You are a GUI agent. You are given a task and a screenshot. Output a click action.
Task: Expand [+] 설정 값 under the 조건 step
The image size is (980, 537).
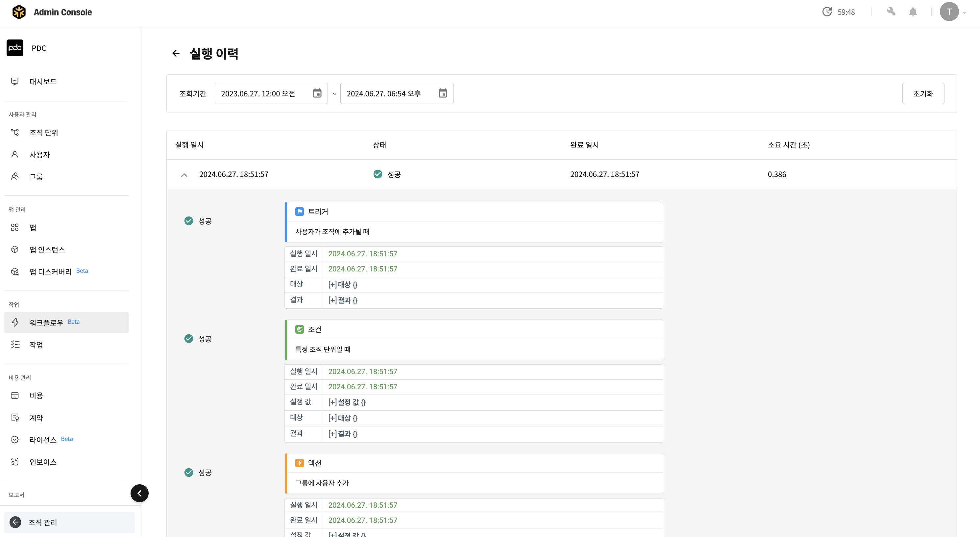point(347,402)
